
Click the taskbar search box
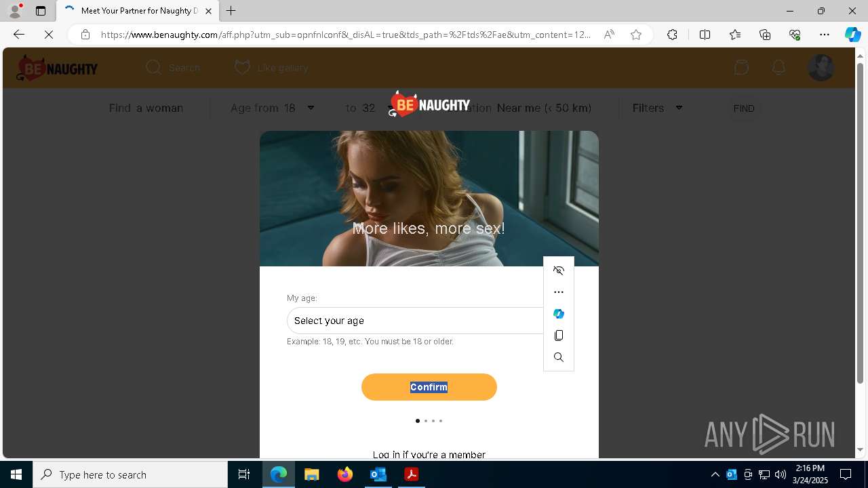pyautogui.click(x=130, y=474)
